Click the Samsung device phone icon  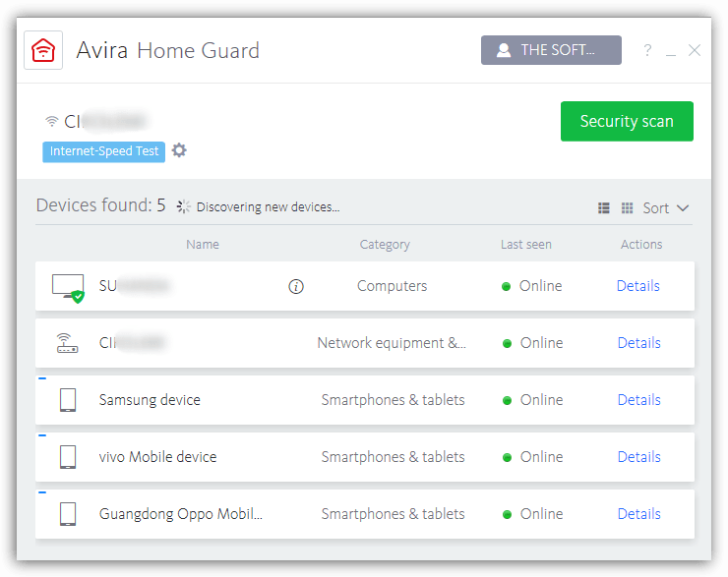point(67,400)
